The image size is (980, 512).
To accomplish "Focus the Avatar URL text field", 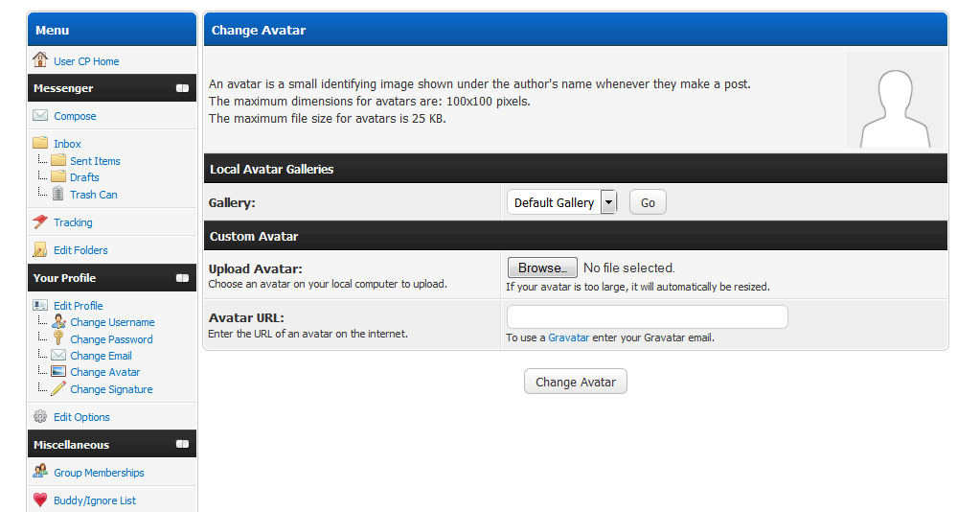I will click(x=647, y=317).
